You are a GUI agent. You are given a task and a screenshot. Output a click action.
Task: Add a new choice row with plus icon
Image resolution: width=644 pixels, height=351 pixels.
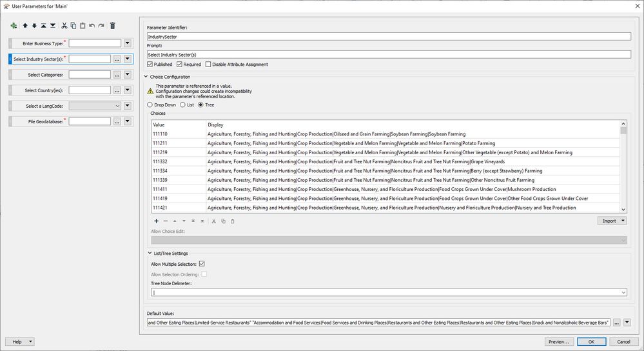[156, 221]
